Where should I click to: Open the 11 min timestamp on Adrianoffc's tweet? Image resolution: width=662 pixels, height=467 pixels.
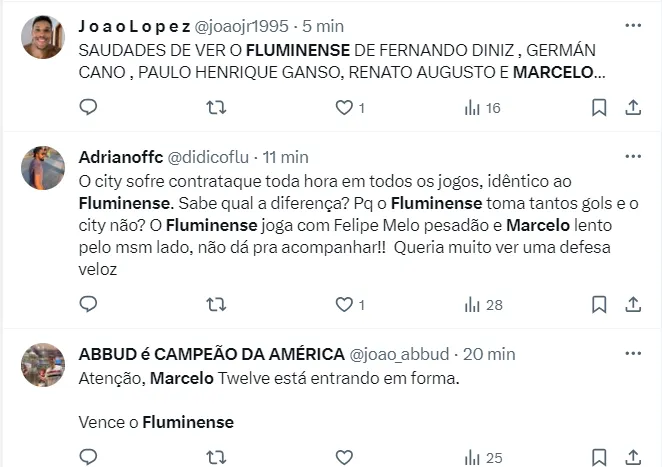click(x=285, y=157)
